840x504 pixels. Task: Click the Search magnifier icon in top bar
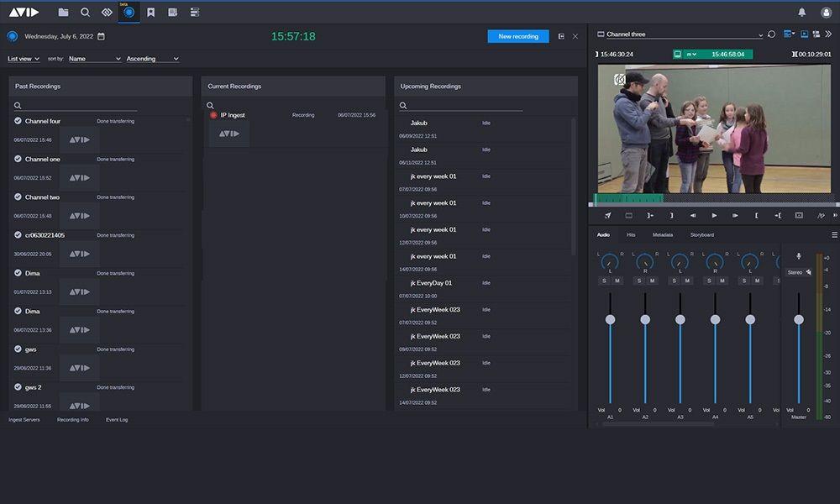[x=85, y=13]
